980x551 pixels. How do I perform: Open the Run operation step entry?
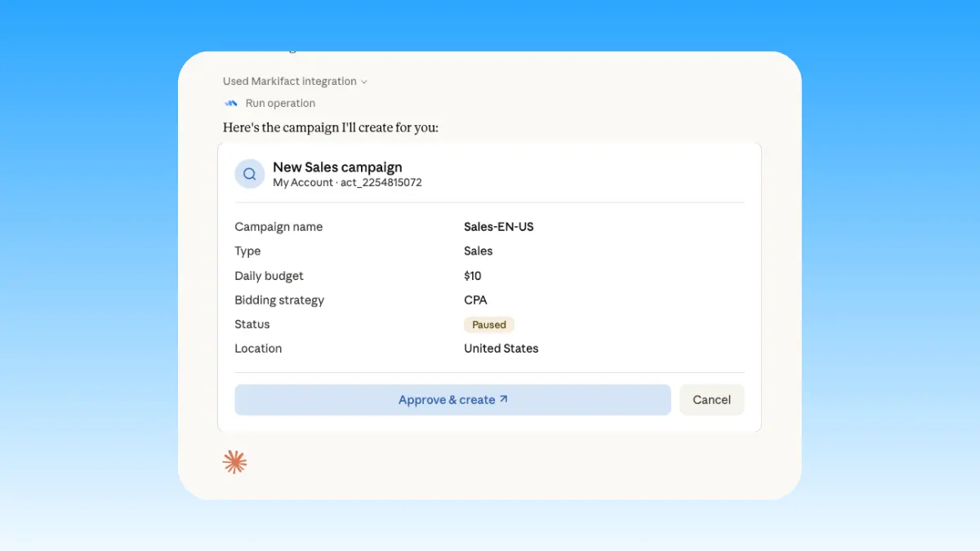coord(279,103)
